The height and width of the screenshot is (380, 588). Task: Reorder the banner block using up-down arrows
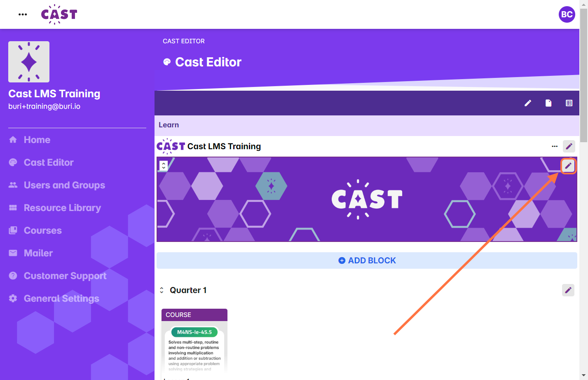[164, 165]
